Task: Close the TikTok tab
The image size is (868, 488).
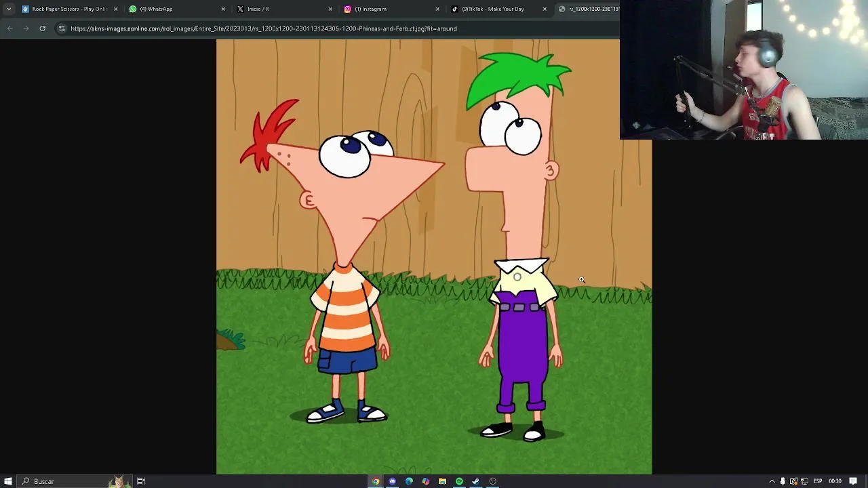Action: click(x=545, y=9)
